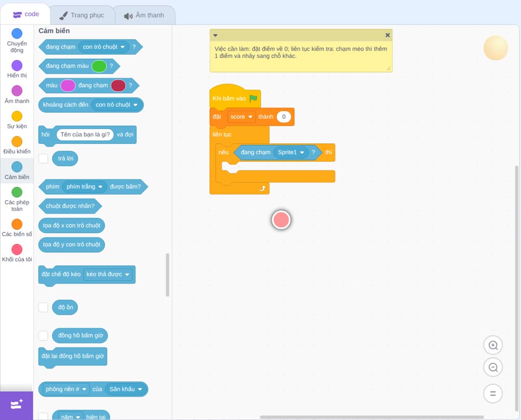Tick the trả lời checkbox
521x420 pixels.
pyautogui.click(x=43, y=158)
